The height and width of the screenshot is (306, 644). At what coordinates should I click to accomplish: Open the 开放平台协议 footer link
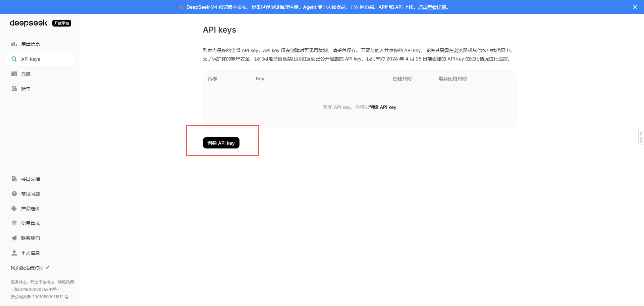(42, 282)
